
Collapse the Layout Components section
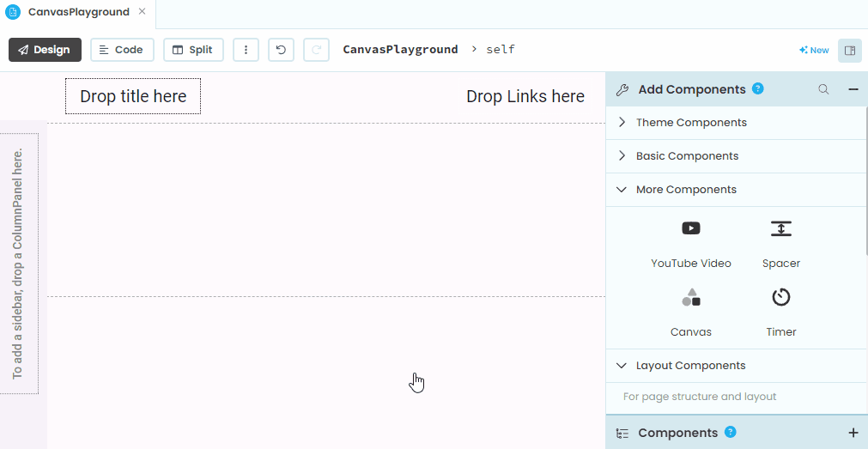pos(737,366)
